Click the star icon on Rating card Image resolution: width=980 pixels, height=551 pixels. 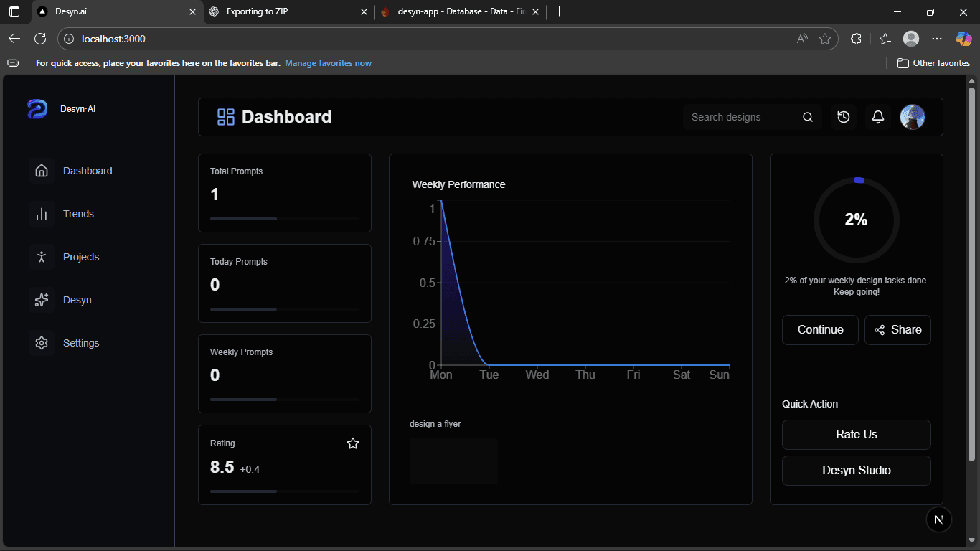(353, 443)
